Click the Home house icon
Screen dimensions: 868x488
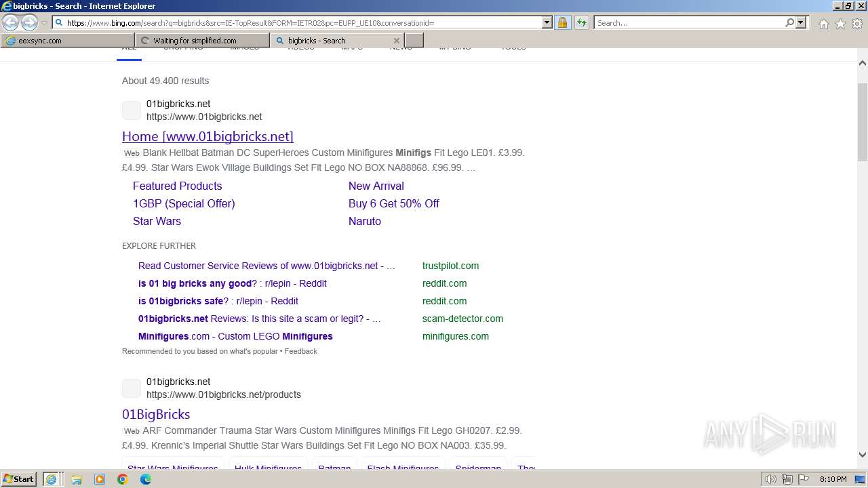823,24
